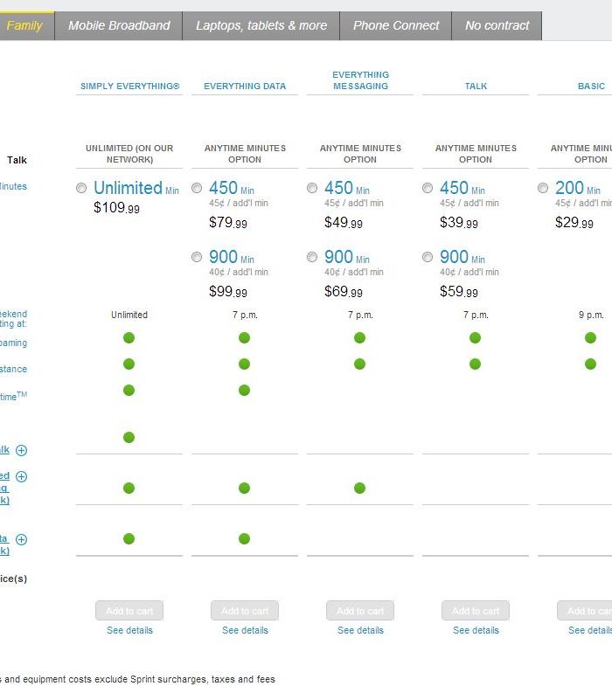
Task: Go to the Phone Connect tab
Action: (x=395, y=26)
